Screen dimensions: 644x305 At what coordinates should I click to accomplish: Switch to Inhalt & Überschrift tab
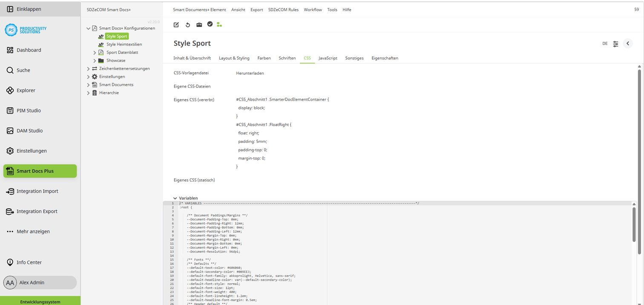click(192, 58)
